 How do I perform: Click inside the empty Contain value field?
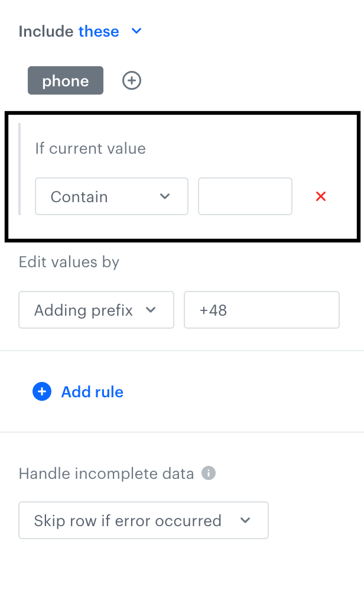click(x=245, y=196)
